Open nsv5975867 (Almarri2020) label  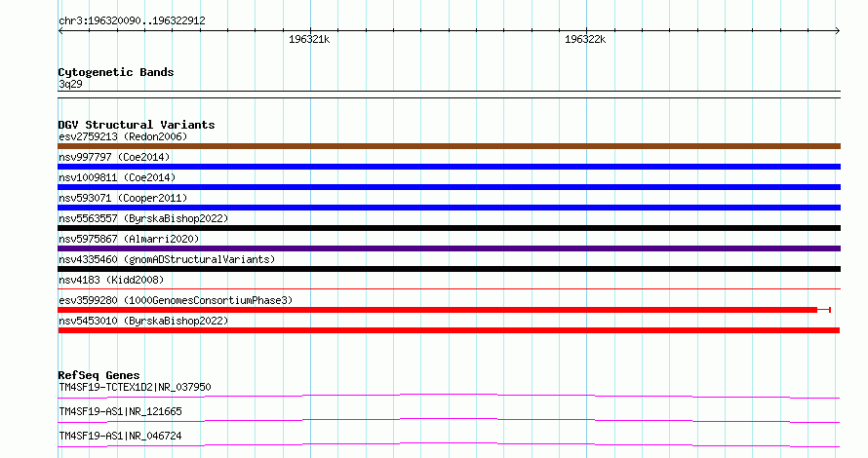click(x=129, y=239)
